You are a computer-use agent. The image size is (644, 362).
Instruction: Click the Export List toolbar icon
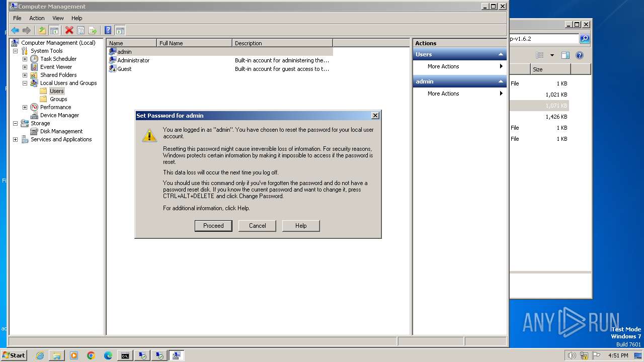point(92,31)
